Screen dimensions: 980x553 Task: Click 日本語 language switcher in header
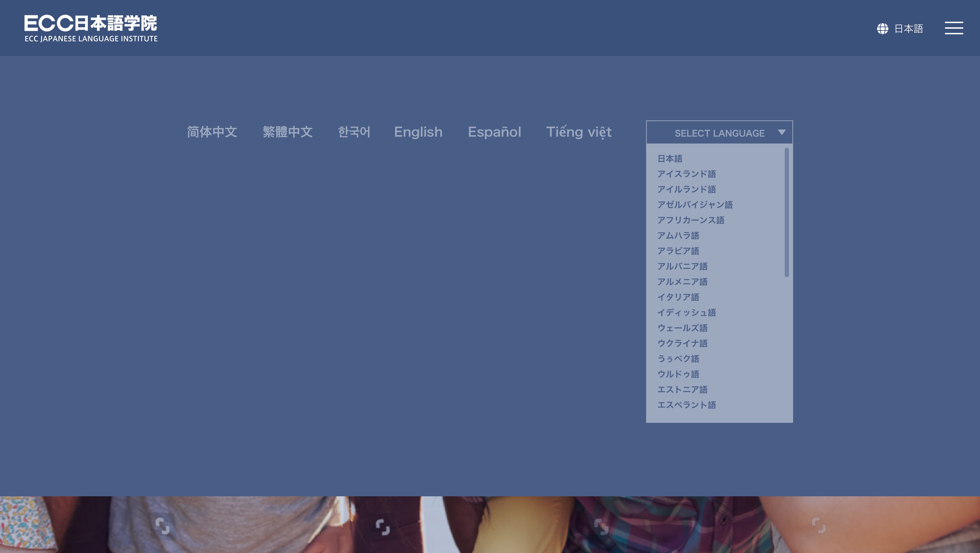(x=908, y=28)
